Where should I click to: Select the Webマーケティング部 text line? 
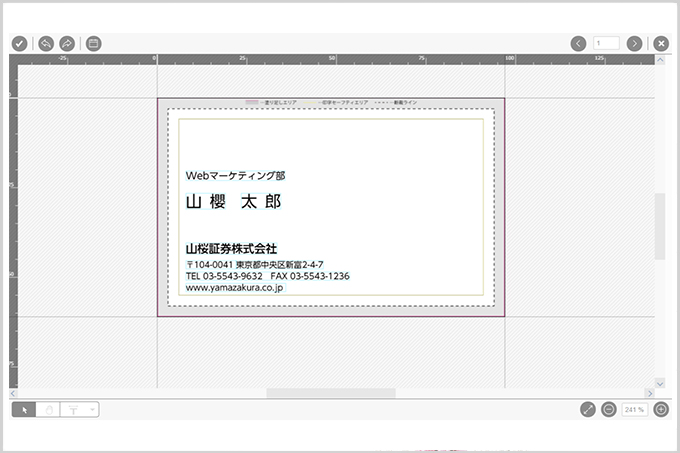(235, 175)
